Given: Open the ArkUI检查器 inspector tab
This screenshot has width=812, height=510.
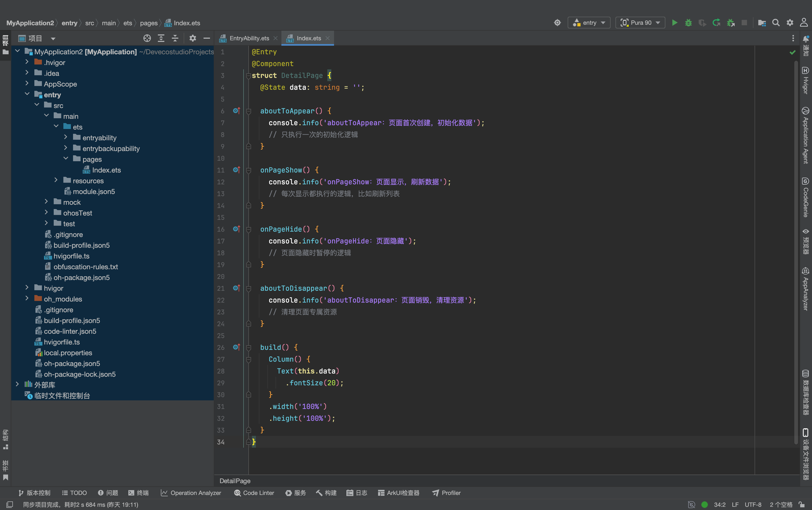Looking at the screenshot, I should pos(399,493).
